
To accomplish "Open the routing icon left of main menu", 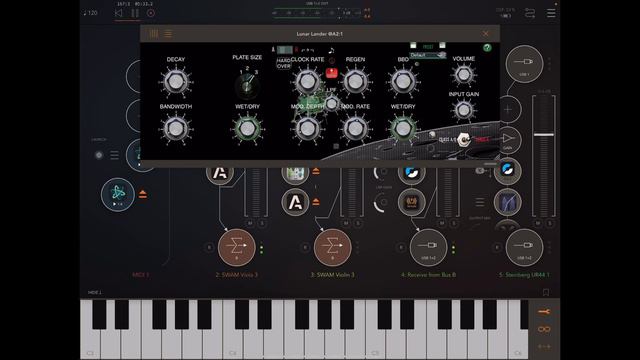I will point(530,13).
